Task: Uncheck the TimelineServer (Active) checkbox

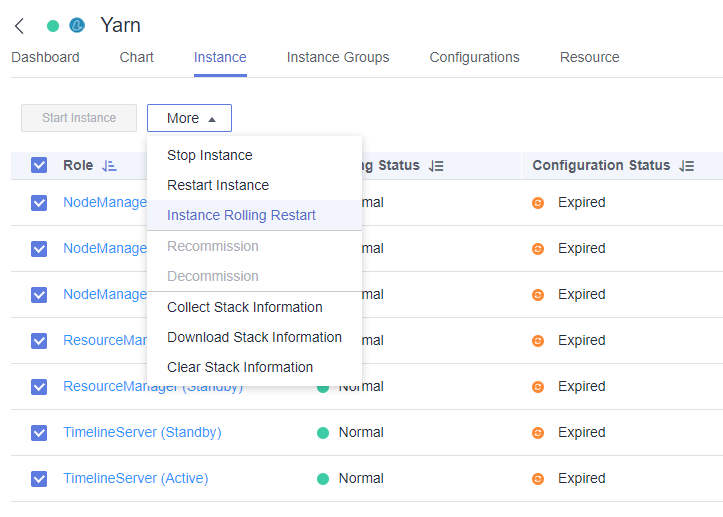Action: tap(39, 479)
